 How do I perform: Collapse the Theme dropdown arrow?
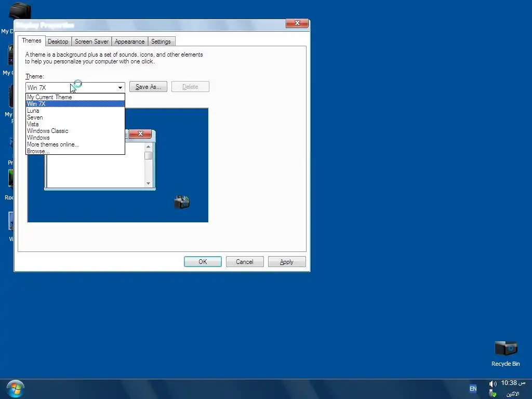[x=120, y=87]
